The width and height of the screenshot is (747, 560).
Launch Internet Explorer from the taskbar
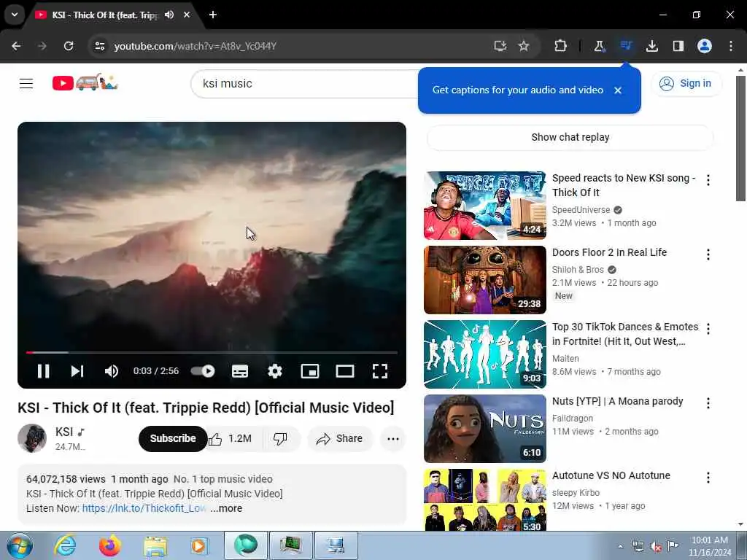click(65, 545)
